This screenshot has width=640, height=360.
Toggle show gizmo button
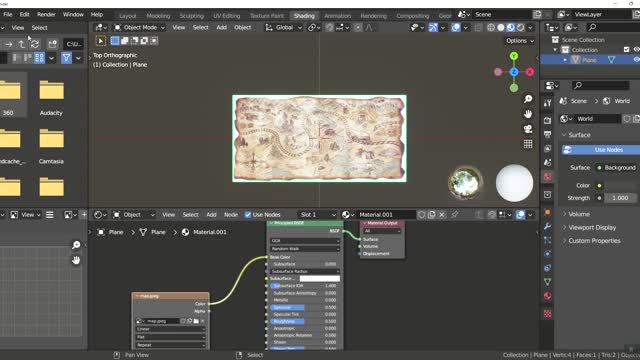(433, 28)
